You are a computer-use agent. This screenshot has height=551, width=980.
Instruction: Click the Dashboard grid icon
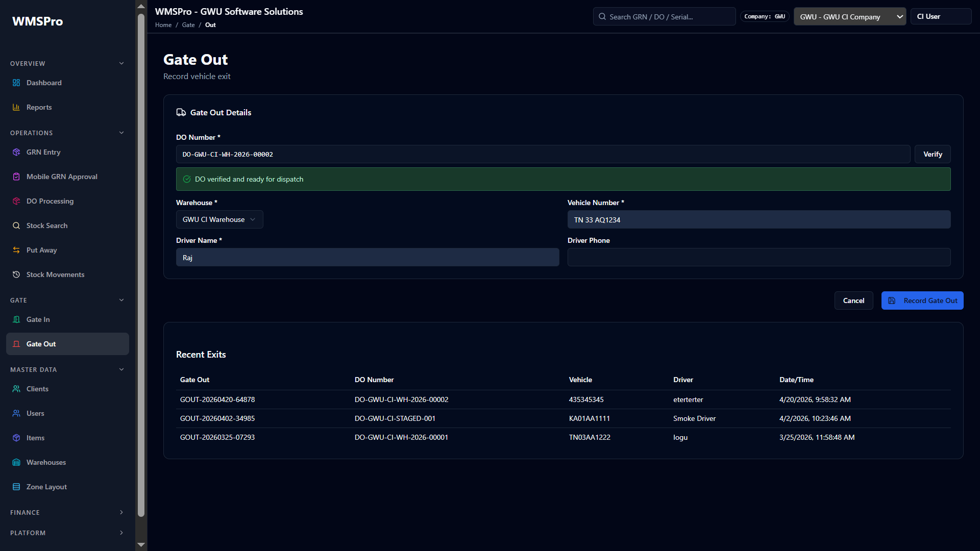point(16,83)
